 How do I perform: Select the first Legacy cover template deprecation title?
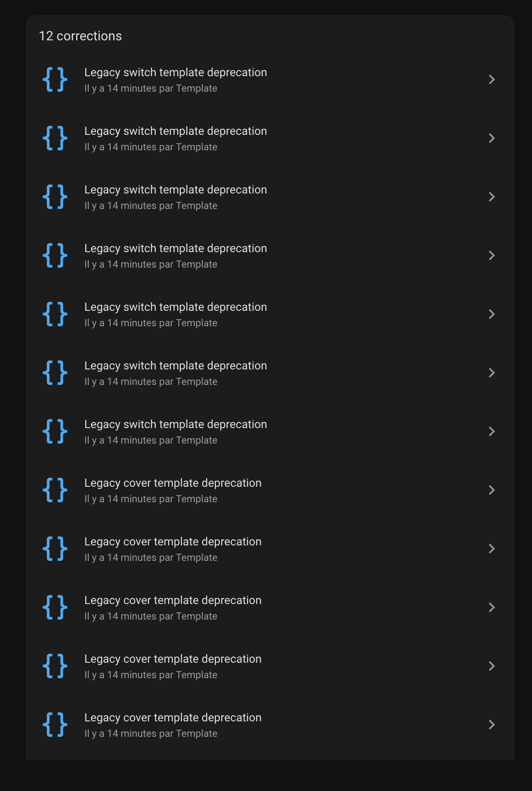[x=173, y=483]
